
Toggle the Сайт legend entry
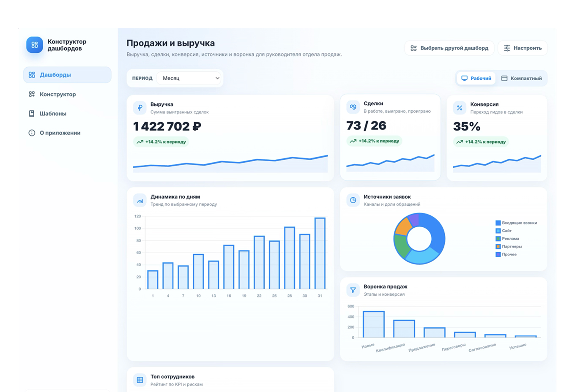click(504, 231)
